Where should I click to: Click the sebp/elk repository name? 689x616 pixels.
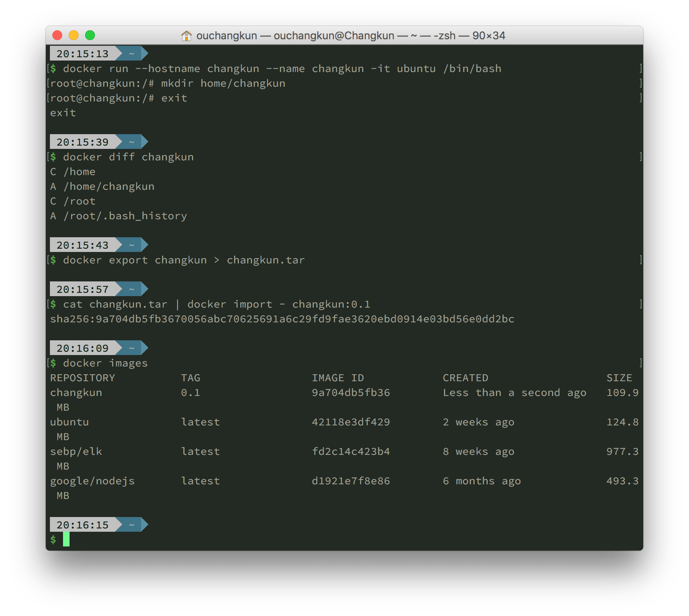click(x=76, y=452)
